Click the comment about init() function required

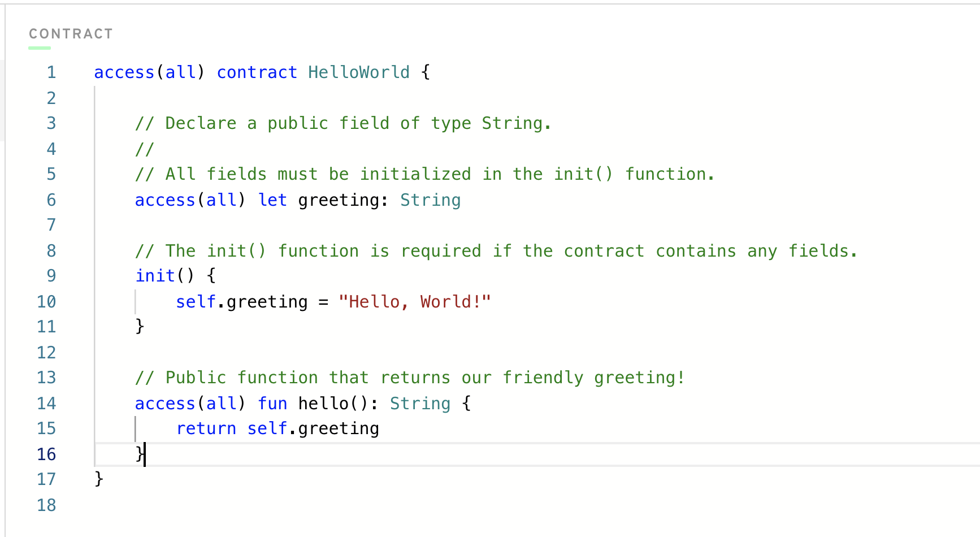click(x=496, y=251)
